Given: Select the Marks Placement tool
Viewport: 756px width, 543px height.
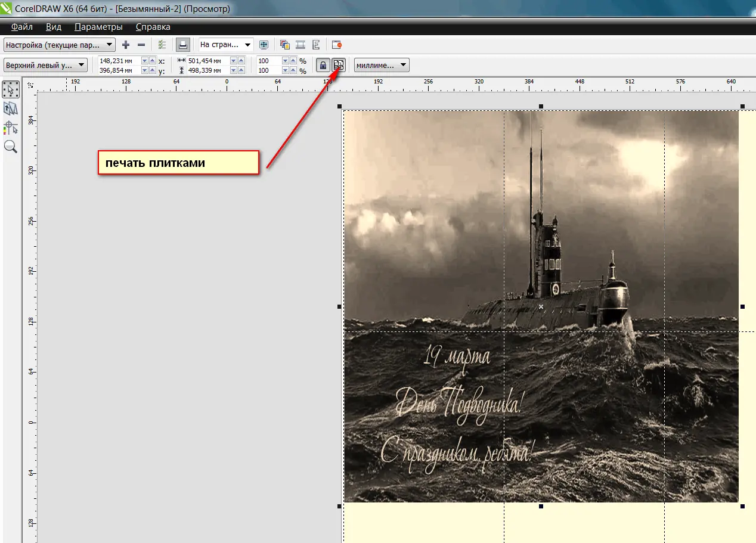Looking at the screenshot, I should (11, 128).
